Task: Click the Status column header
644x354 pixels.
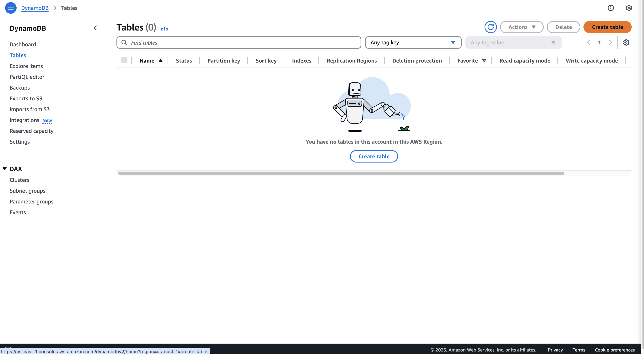Action: (184, 61)
